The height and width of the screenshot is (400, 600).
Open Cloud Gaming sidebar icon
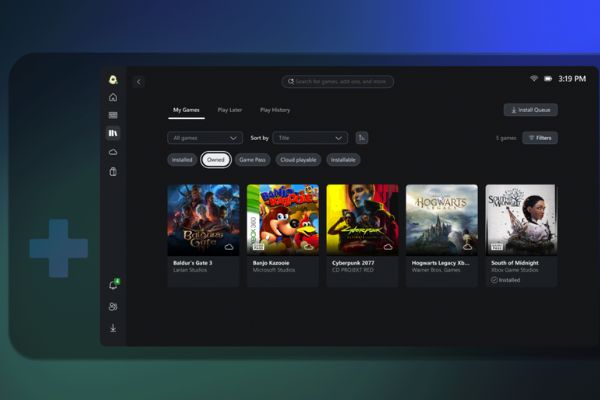pyautogui.click(x=113, y=152)
